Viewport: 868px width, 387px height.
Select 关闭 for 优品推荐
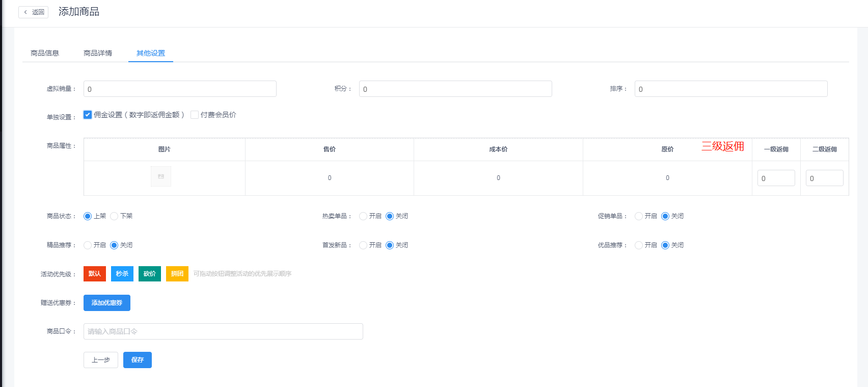[x=665, y=245]
